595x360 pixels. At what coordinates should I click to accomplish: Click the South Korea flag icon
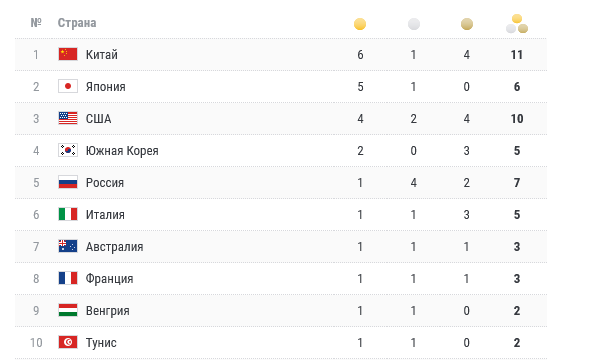68,150
